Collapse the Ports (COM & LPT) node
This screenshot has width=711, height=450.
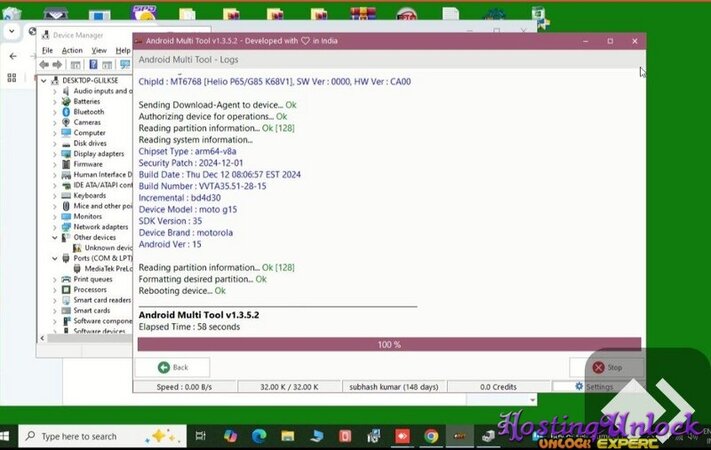click(57, 258)
